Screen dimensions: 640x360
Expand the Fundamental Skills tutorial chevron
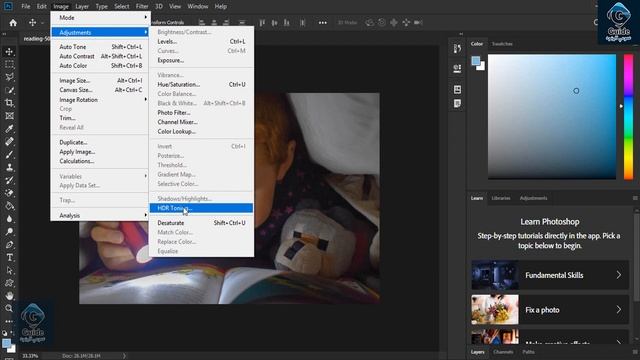[x=619, y=275]
